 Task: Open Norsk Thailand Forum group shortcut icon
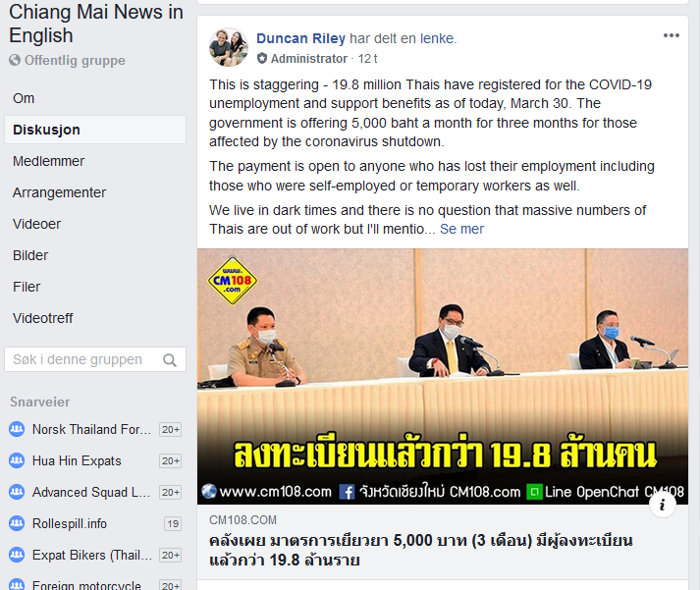[17, 429]
